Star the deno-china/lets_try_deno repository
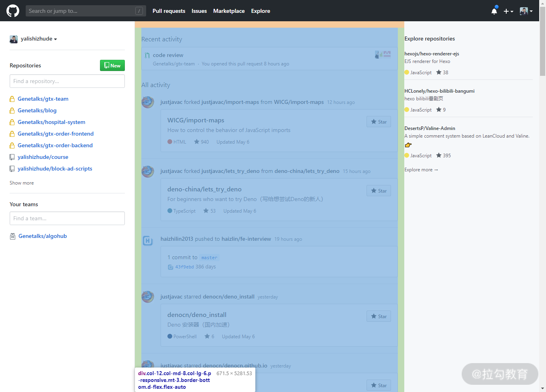Viewport: 546px width, 392px height. [x=379, y=191]
